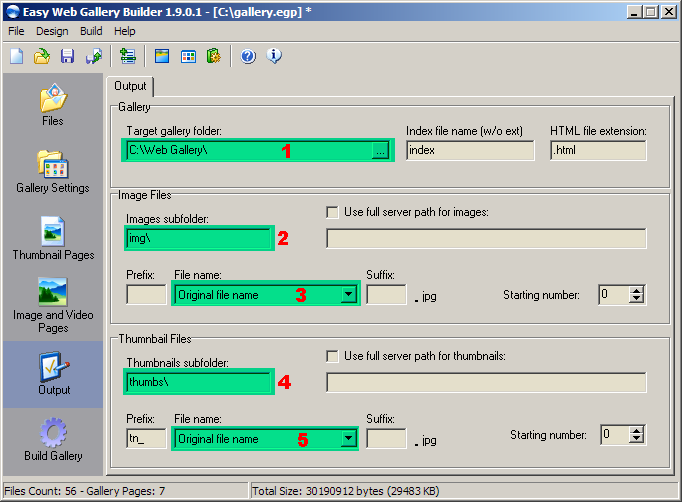Click the HTML file extension field

(x=598, y=151)
